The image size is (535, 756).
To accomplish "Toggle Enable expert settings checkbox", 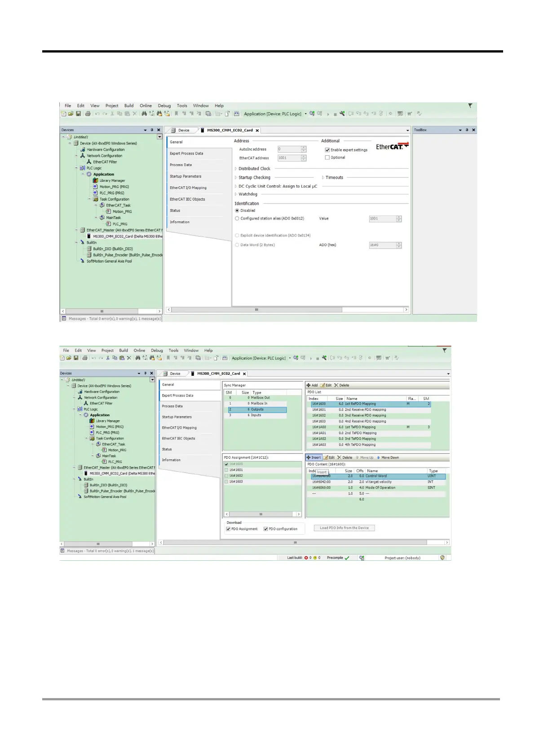I will [327, 150].
